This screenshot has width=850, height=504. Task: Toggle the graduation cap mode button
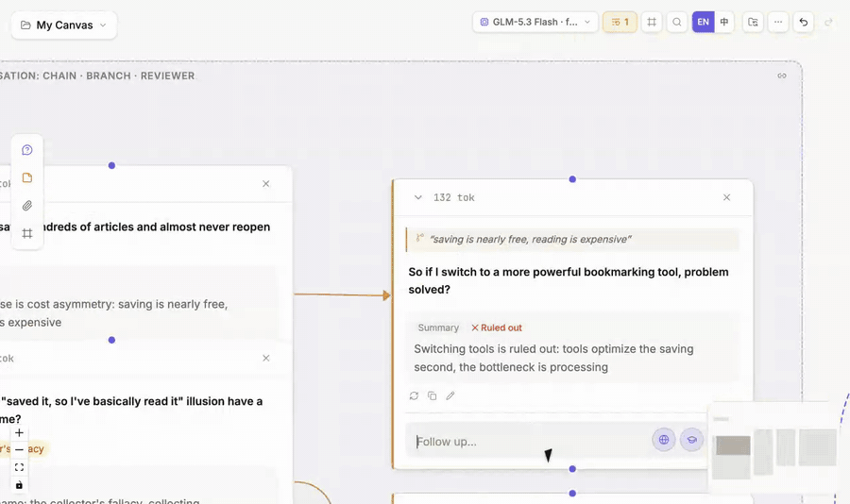pos(691,440)
